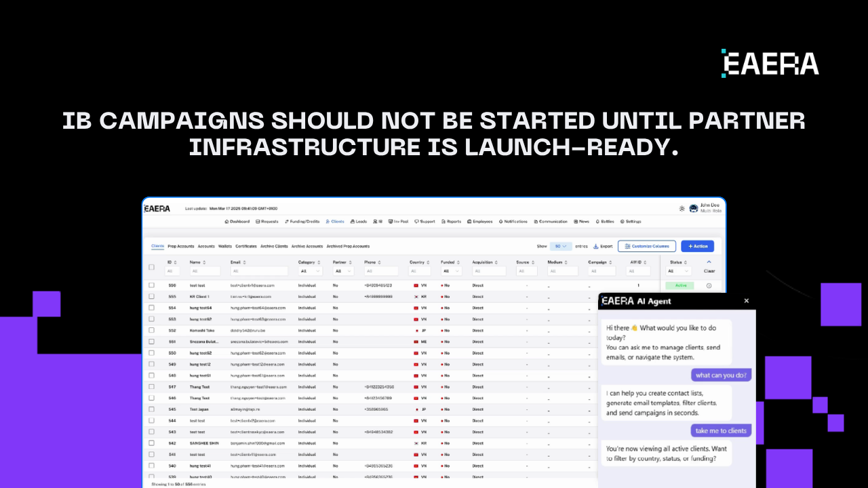The width and height of the screenshot is (868, 488).
Task: Click the Name filter input
Action: tap(206, 271)
